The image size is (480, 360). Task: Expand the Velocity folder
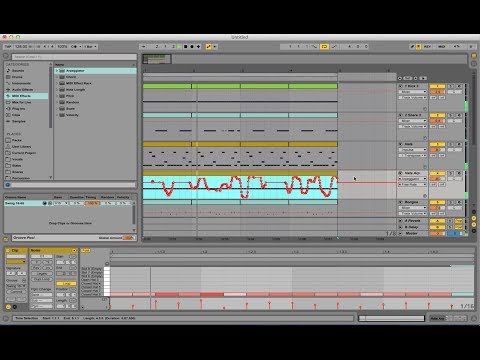click(x=57, y=115)
